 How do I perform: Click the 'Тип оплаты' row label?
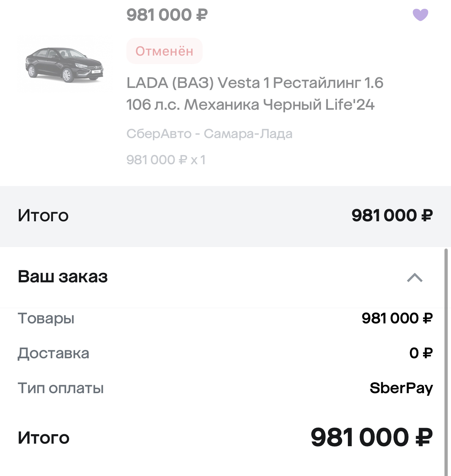[x=61, y=388]
